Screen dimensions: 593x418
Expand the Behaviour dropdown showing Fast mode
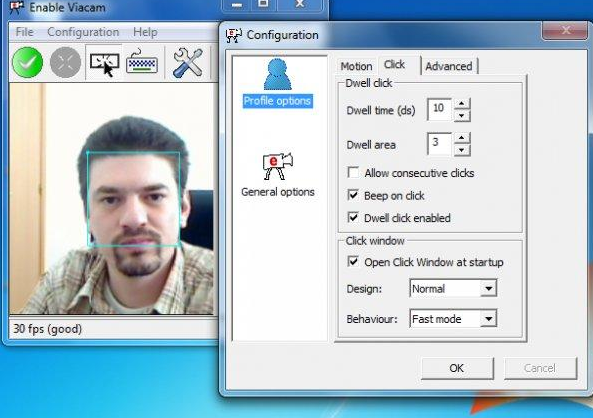(453, 319)
